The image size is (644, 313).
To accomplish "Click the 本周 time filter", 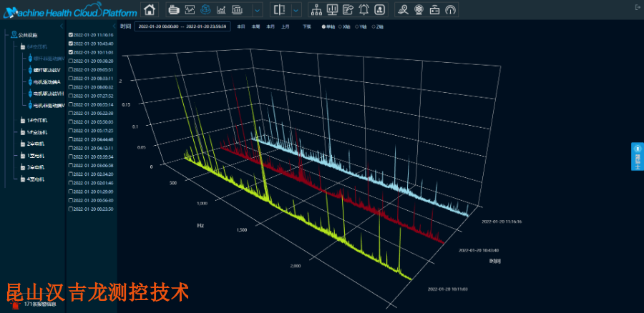I will click(x=255, y=26).
